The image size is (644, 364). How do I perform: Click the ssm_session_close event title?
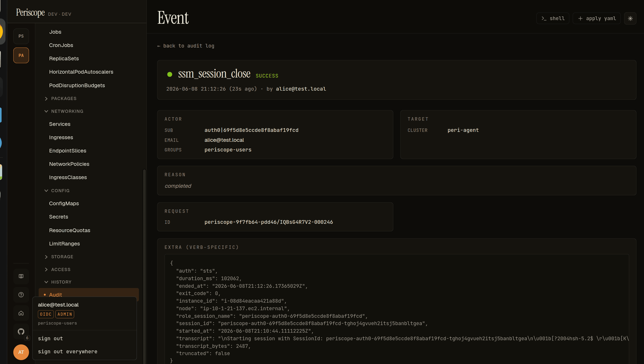pyautogui.click(x=214, y=74)
